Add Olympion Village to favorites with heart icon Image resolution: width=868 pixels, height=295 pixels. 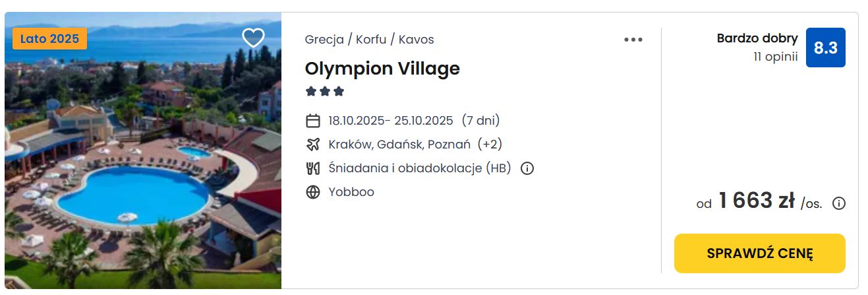(x=253, y=38)
